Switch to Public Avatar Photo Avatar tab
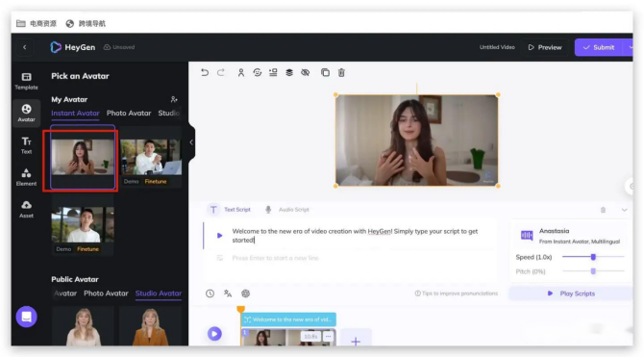 pyautogui.click(x=106, y=293)
